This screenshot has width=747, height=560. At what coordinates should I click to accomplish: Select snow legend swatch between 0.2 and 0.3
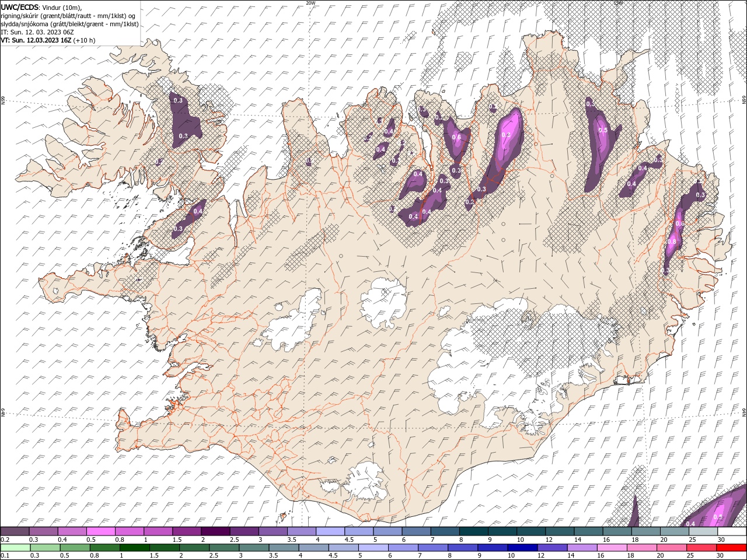15,531
